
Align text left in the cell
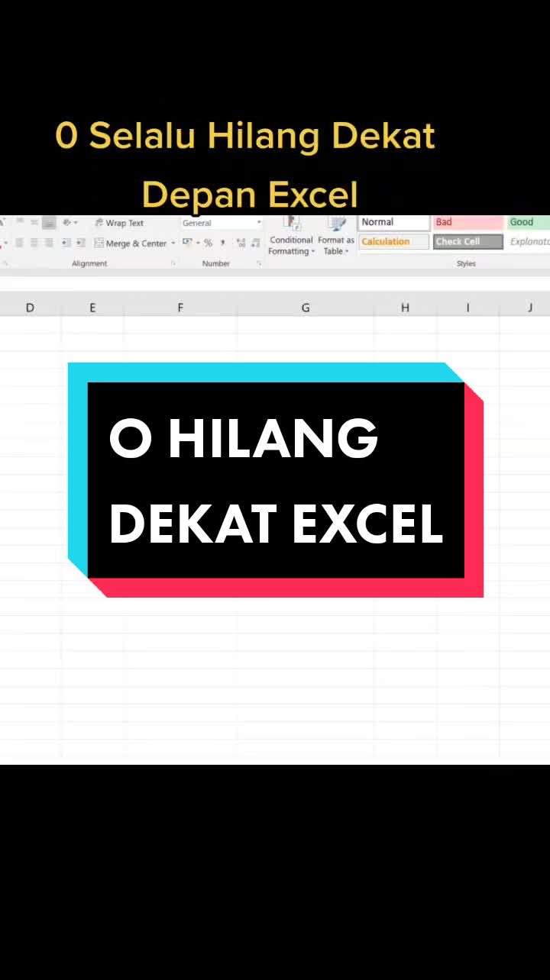pyautogui.click(x=20, y=243)
